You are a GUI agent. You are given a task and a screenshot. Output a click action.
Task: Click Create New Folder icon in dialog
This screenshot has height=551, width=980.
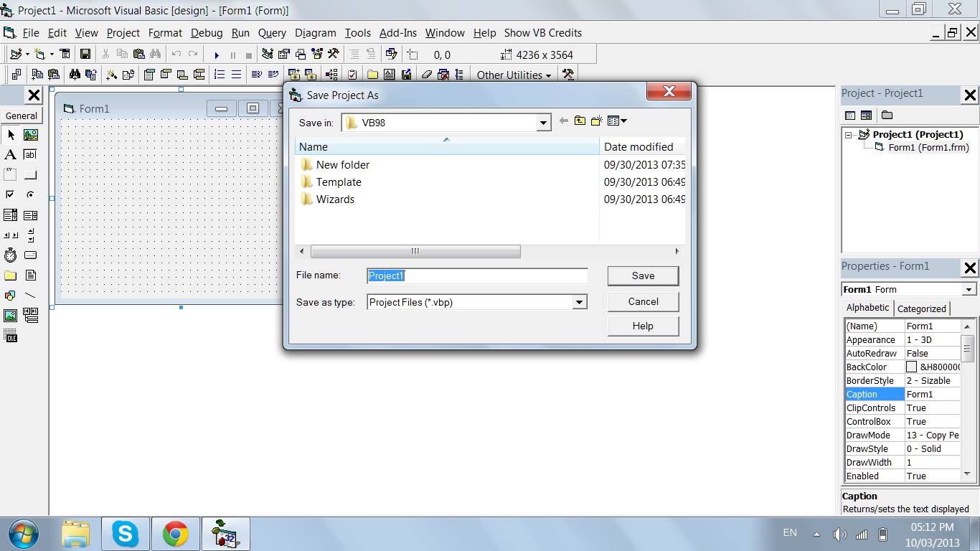pos(596,121)
